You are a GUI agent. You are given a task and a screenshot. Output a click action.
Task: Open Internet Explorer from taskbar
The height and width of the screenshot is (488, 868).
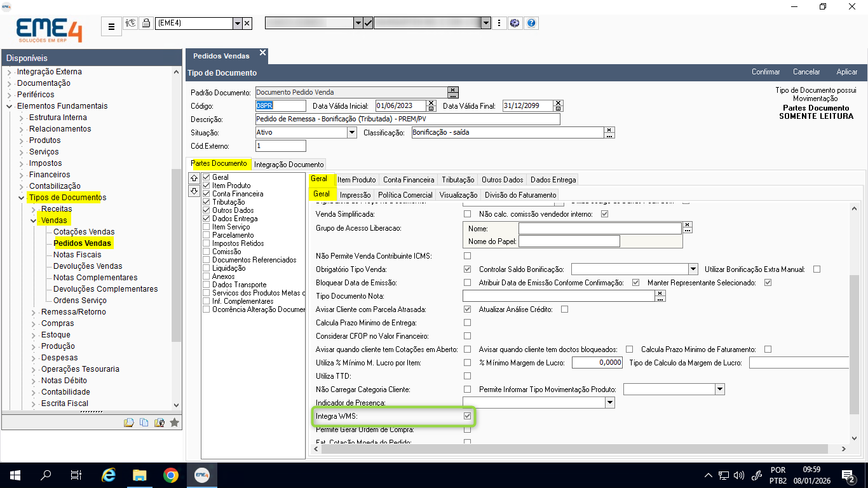(x=109, y=475)
